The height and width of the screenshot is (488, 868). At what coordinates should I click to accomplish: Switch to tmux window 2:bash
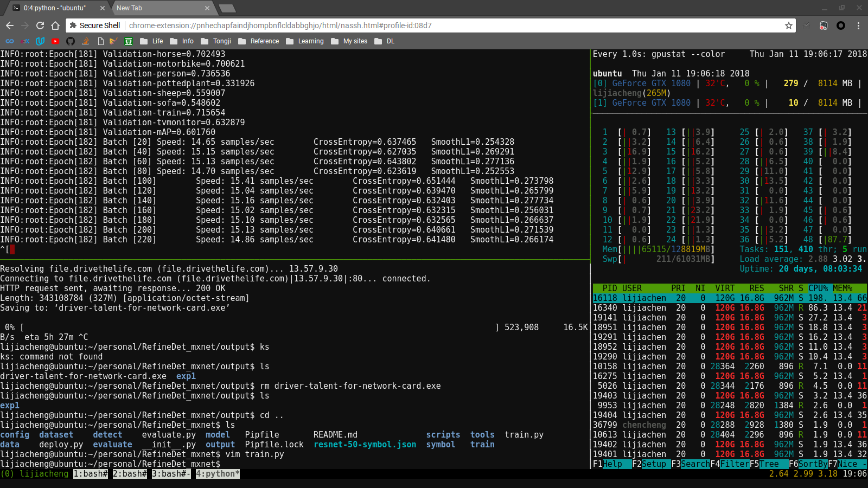130,474
